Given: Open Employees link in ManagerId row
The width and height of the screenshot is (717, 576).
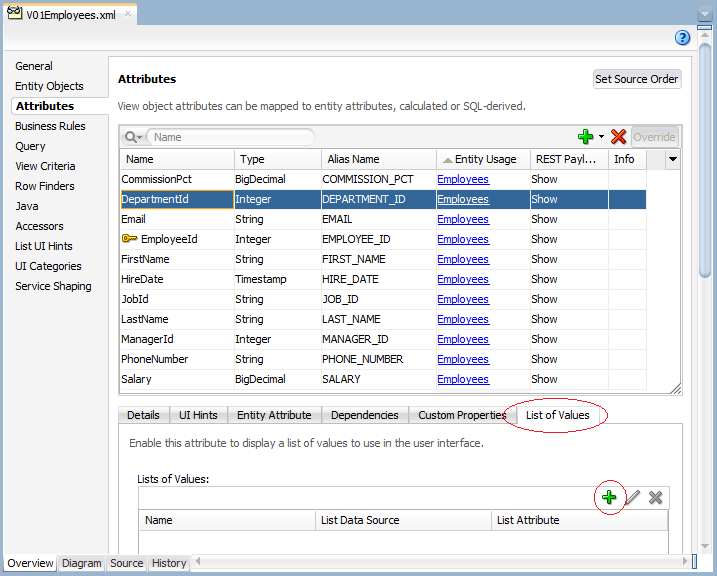Looking at the screenshot, I should [x=463, y=339].
